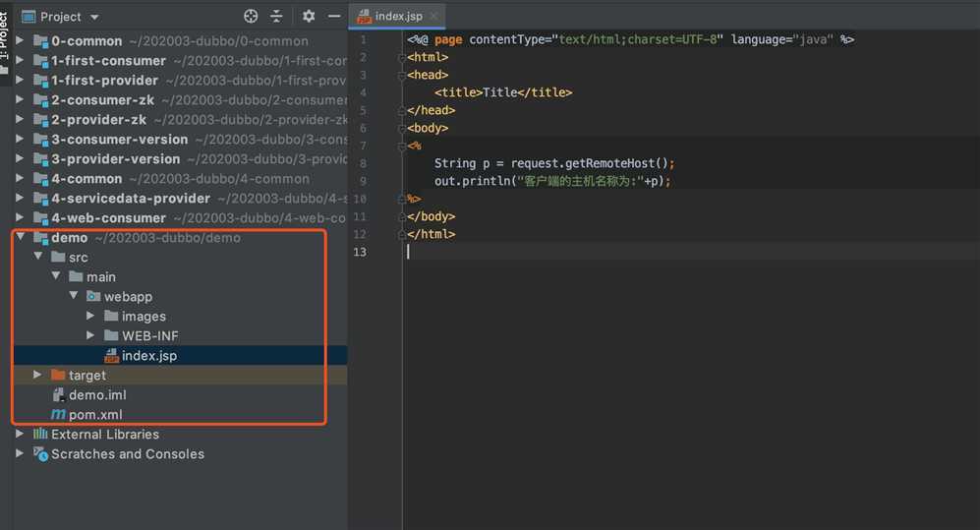Screen dimensions: 980x530
Task: Click the Scratches and Consoles icon
Action: point(40,454)
